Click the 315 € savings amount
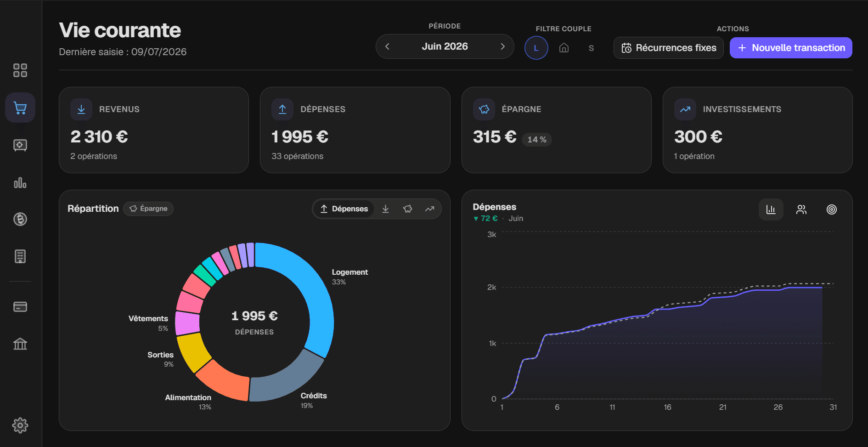 coord(495,137)
